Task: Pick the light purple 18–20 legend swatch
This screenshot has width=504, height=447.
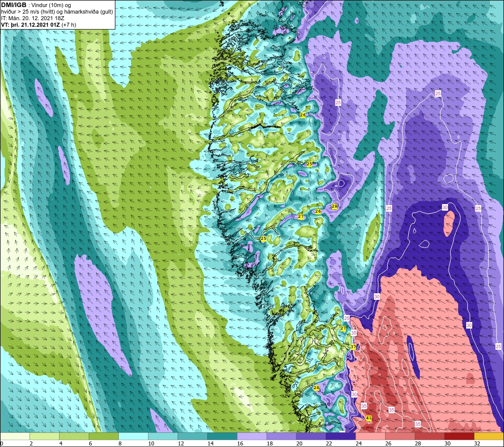Action: [x=282, y=436]
